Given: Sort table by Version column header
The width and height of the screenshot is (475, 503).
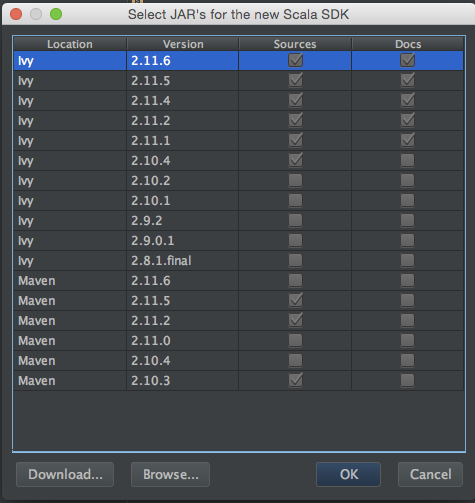Looking at the screenshot, I should point(183,44).
